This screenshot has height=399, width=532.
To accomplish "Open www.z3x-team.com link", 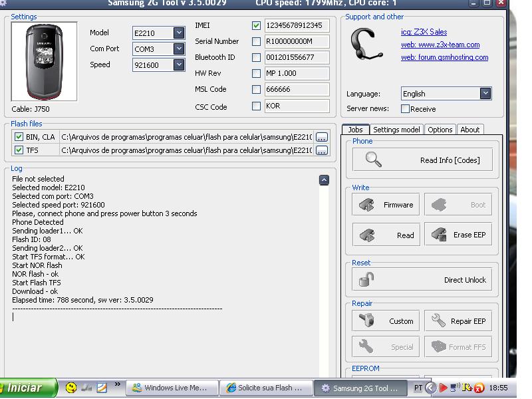I will click(x=440, y=45).
